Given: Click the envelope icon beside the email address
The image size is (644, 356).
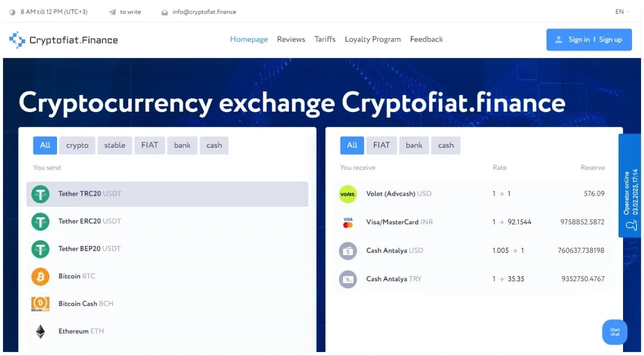Looking at the screenshot, I should (164, 12).
